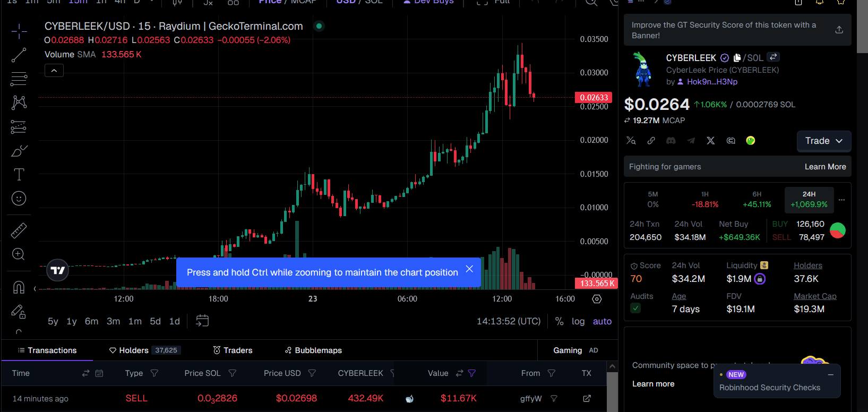Select the 1H price change interval
Image resolution: width=868 pixels, height=412 pixels.
point(705,200)
